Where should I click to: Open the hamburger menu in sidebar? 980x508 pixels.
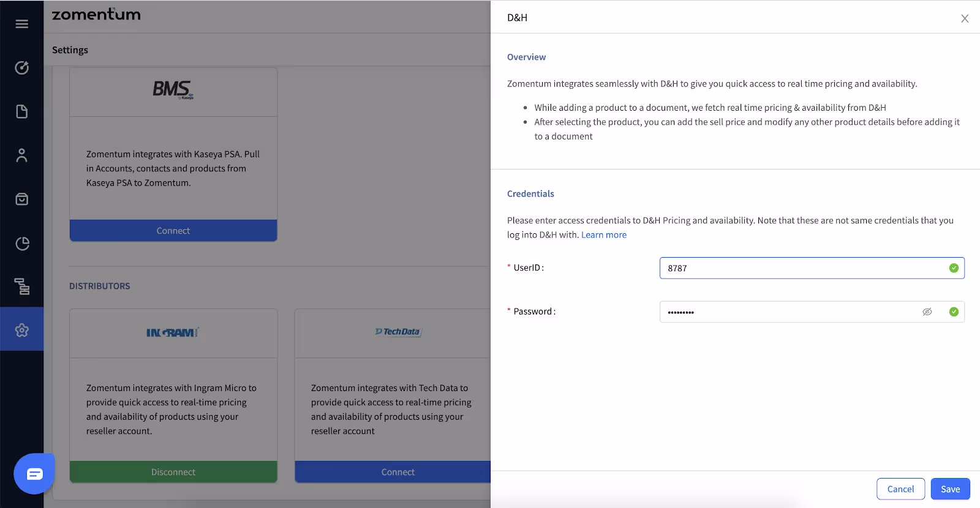[22, 24]
